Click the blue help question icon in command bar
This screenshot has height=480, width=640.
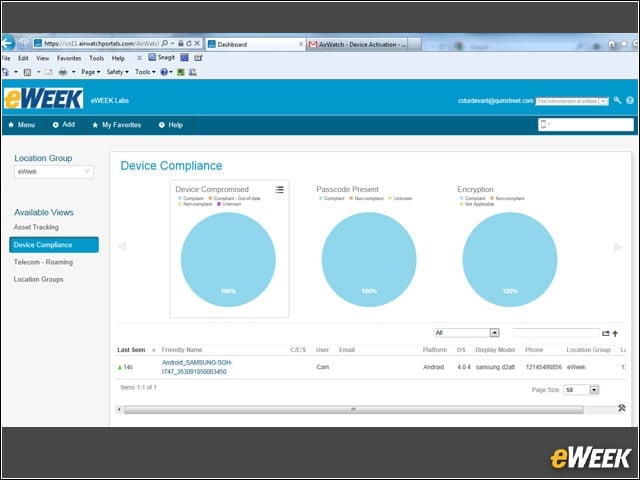pyautogui.click(x=164, y=72)
